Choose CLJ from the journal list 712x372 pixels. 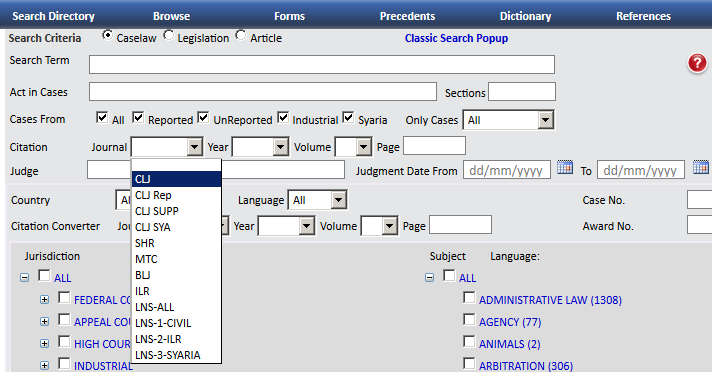(176, 179)
